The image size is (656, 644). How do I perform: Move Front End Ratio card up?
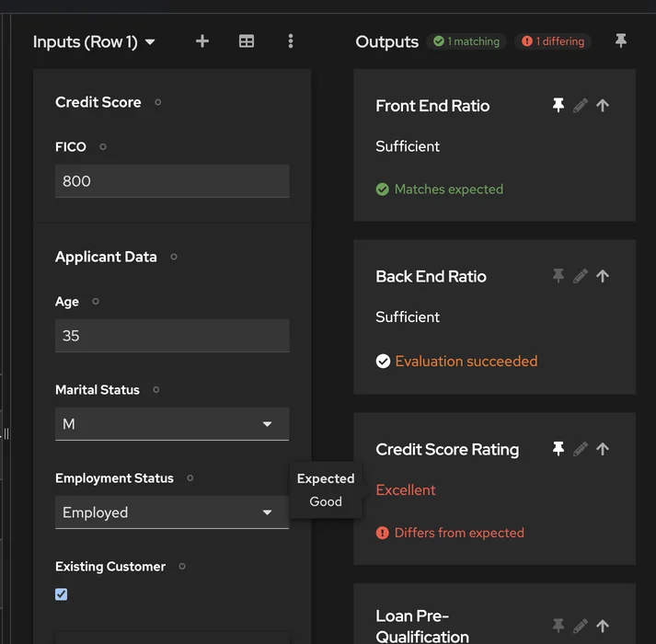(x=603, y=106)
